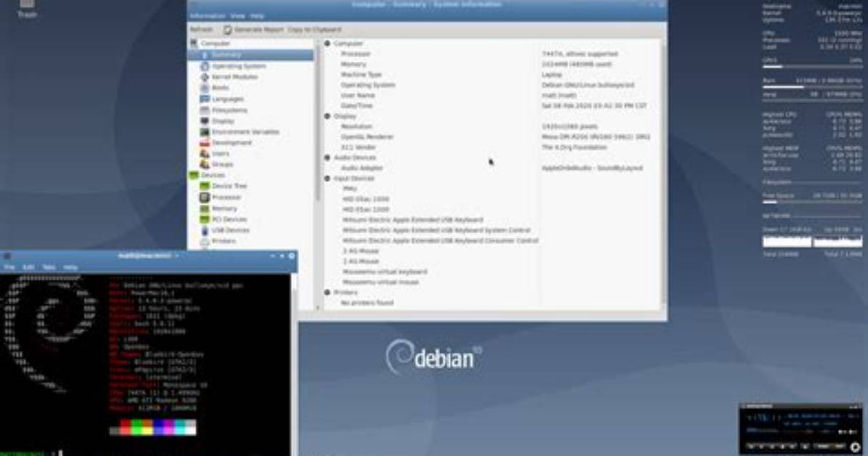Open PCI Devices in the sidebar
This screenshot has height=456, width=868.
point(229,219)
